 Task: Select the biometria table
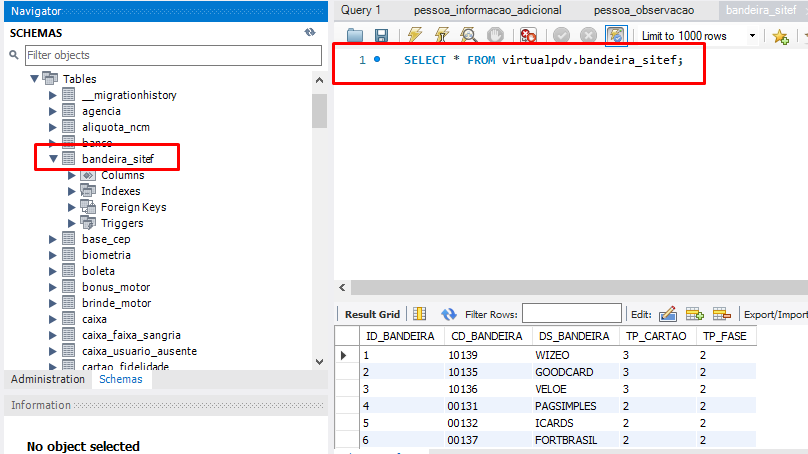(106, 255)
